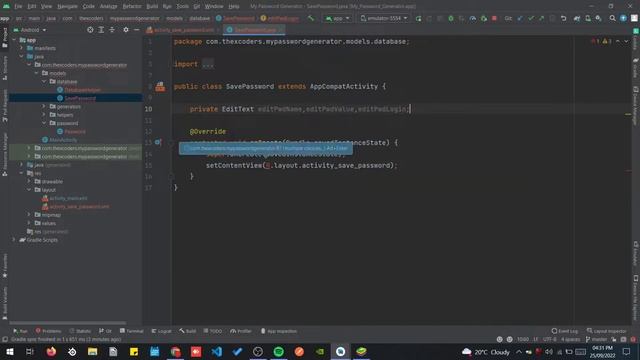Viewport: 640px width, 360px height.
Task: Collapse the models package
Action: point(37,73)
